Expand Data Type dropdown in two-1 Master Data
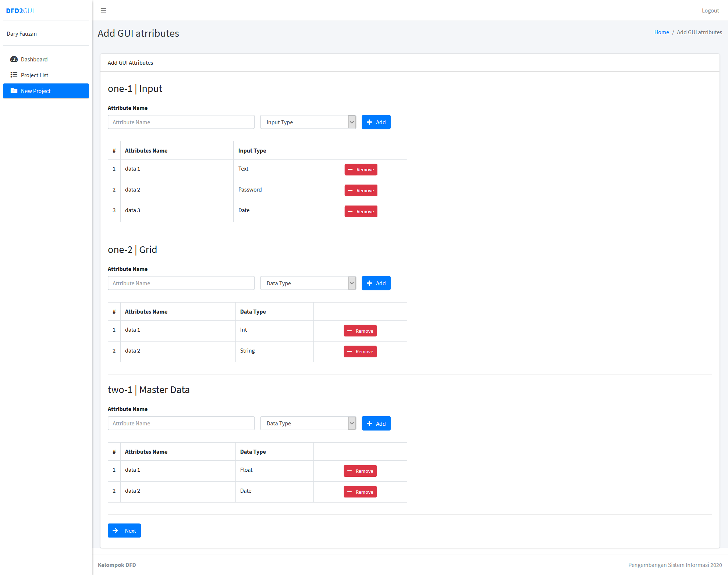The width and height of the screenshot is (728, 575). 308,423
